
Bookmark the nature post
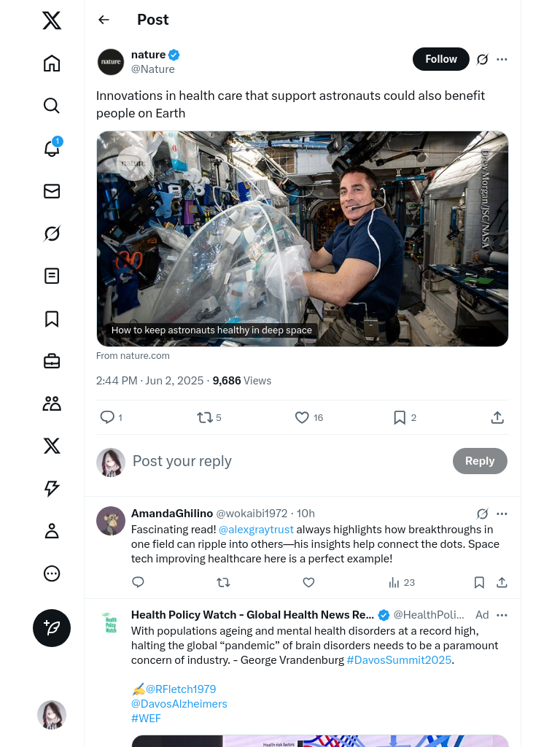click(x=400, y=417)
